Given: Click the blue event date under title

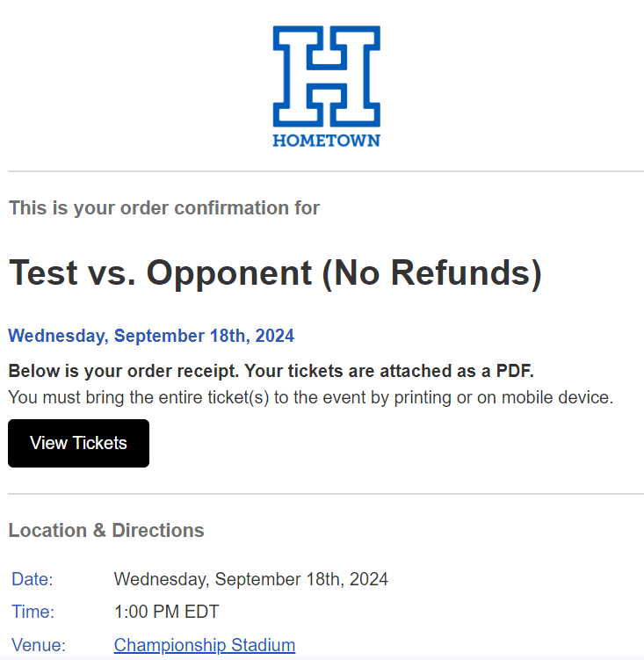Looking at the screenshot, I should [x=151, y=336].
